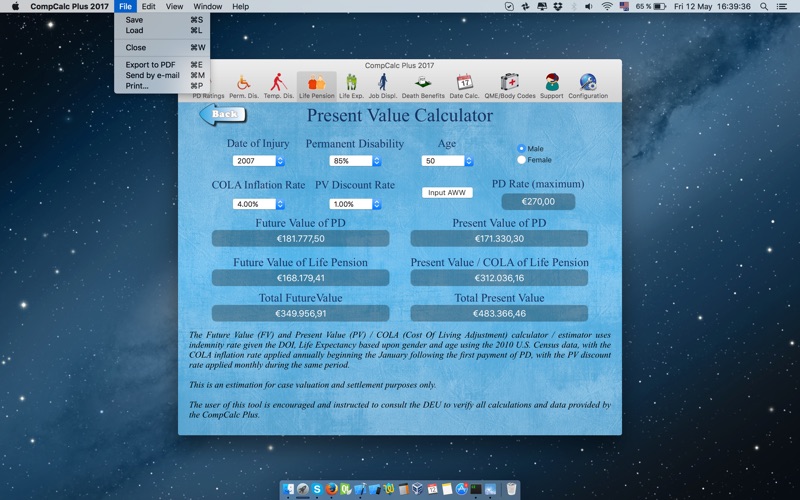Screen dimensions: 800x500
Task: Click the US flag input source icon
Action: [623, 6]
